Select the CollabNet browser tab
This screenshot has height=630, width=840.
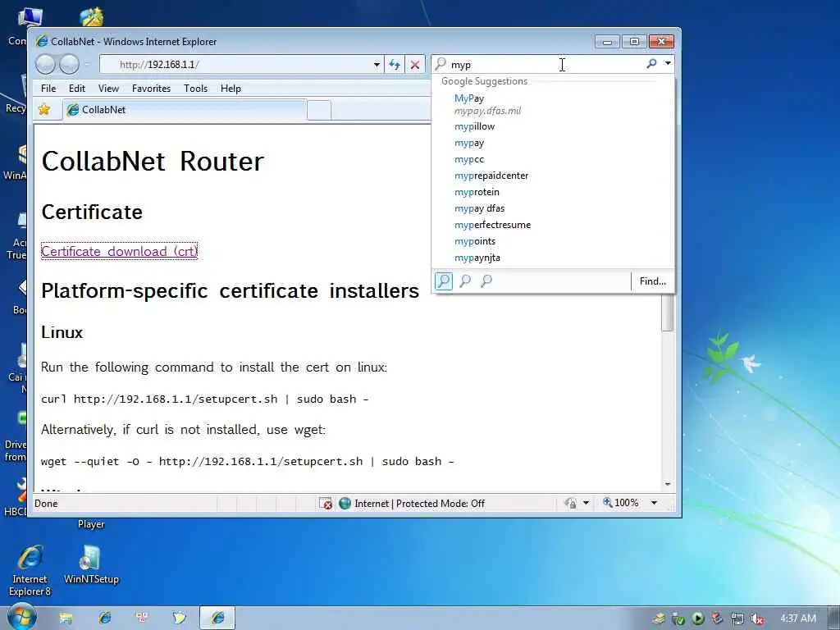pyautogui.click(x=185, y=110)
